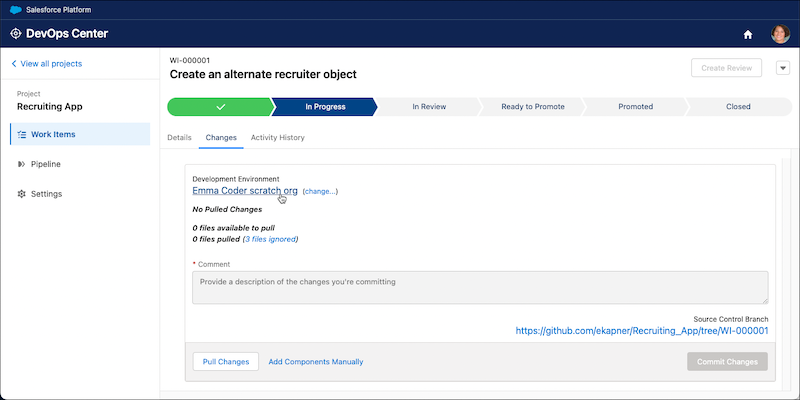Switch to the Changes tab
The width and height of the screenshot is (800, 400).
[221, 138]
